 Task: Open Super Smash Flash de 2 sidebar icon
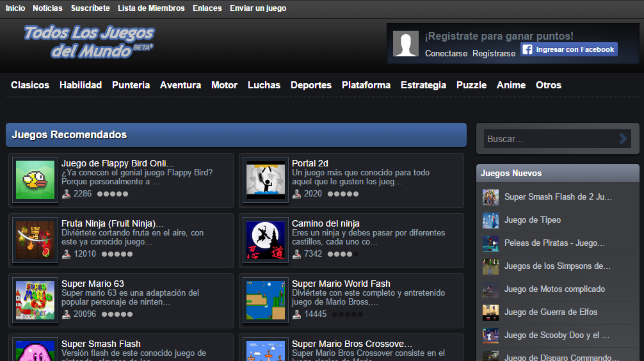coord(490,197)
